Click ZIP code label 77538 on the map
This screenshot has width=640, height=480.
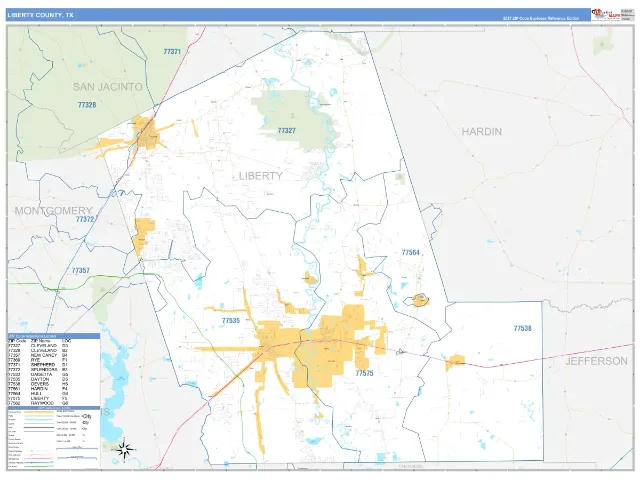point(522,329)
